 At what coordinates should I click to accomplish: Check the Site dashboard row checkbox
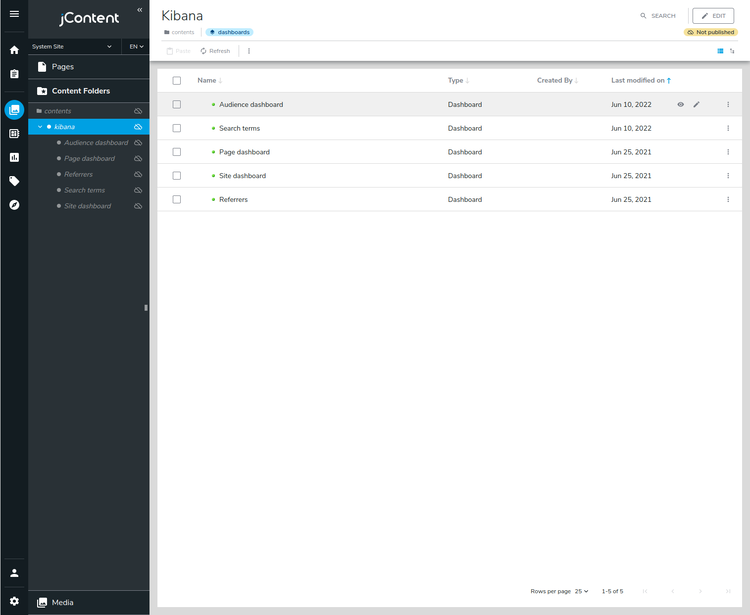tap(176, 176)
